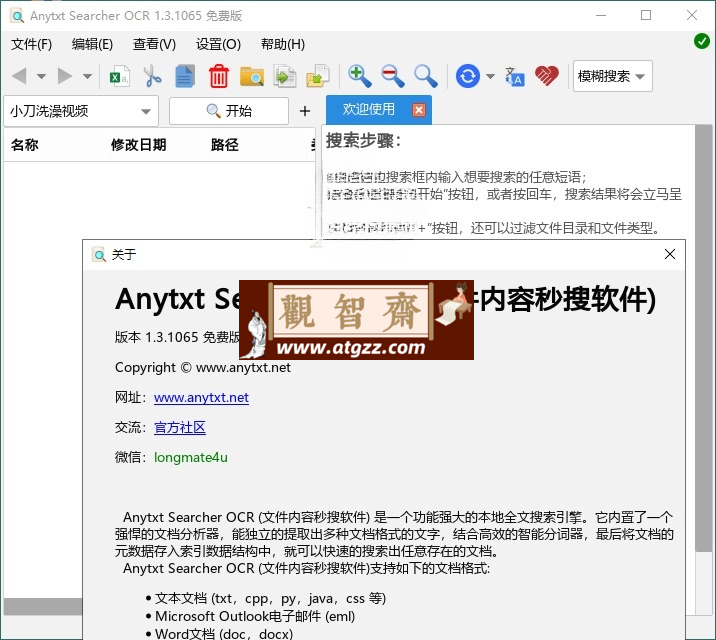The image size is (716, 640).
Task: Click the scissors cut icon
Action: 152,76
